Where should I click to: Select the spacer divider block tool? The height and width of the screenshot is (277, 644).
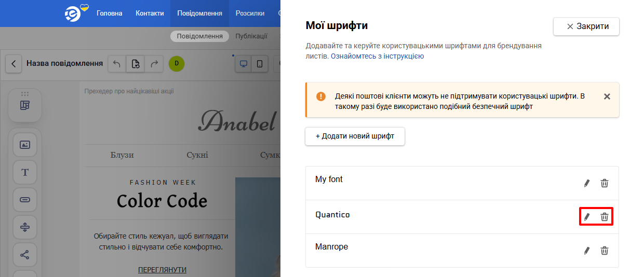25,227
